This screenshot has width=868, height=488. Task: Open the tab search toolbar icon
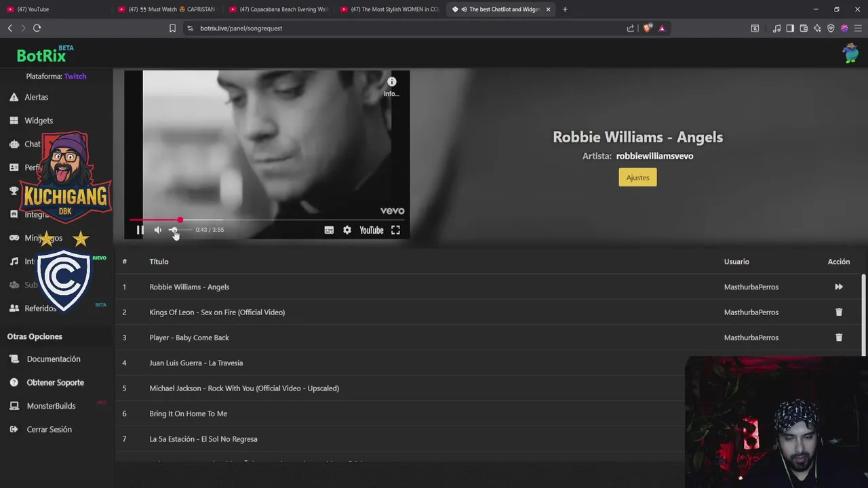pos(755,28)
